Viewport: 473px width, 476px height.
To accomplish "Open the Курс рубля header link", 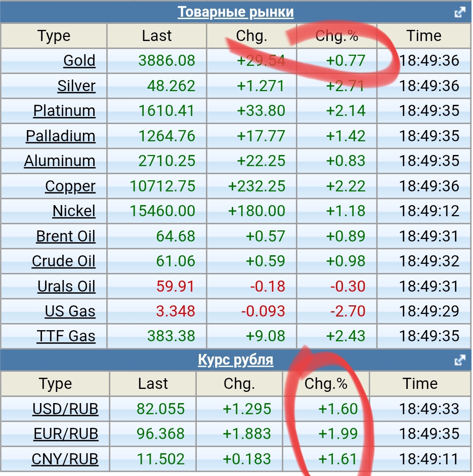I will pos(235,361).
